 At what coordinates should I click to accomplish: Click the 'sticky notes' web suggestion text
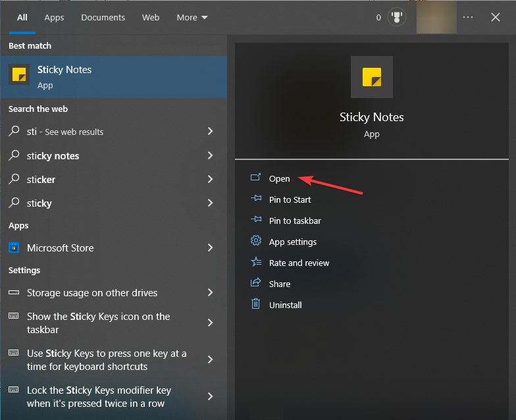(53, 155)
